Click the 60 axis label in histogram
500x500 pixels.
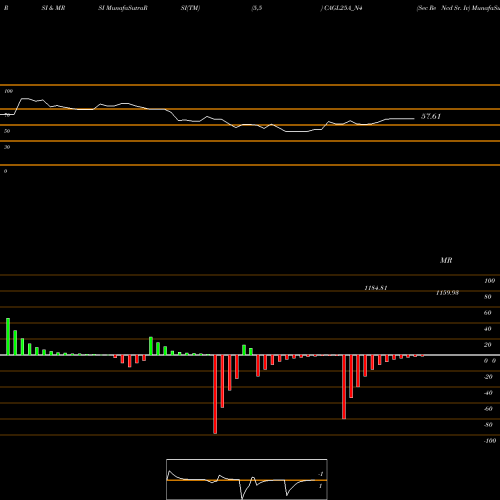click(x=487, y=313)
